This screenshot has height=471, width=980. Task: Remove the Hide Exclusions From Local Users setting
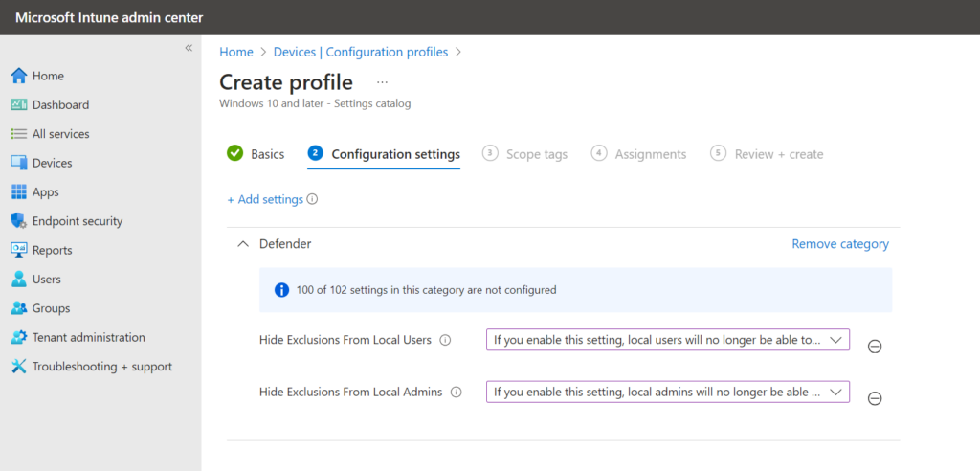click(x=875, y=346)
